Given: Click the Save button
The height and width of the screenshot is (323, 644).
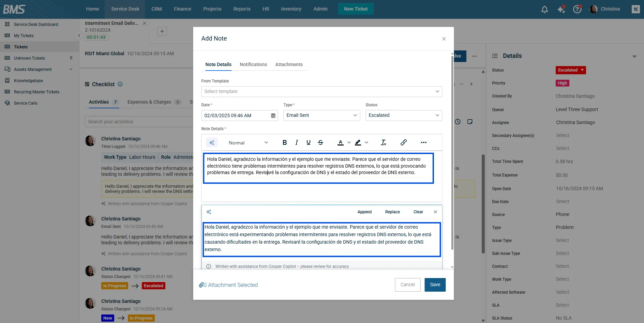Looking at the screenshot, I should 435,285.
